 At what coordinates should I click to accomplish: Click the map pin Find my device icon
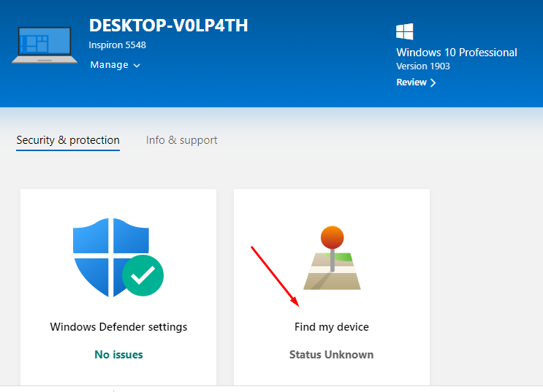pos(332,258)
